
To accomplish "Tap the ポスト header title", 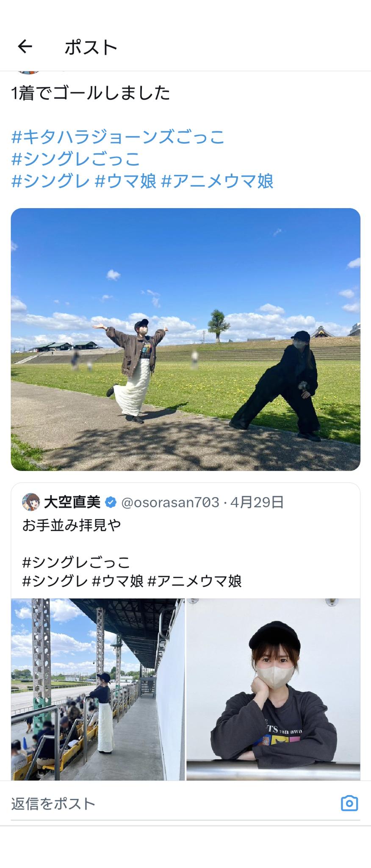I will click(x=91, y=47).
